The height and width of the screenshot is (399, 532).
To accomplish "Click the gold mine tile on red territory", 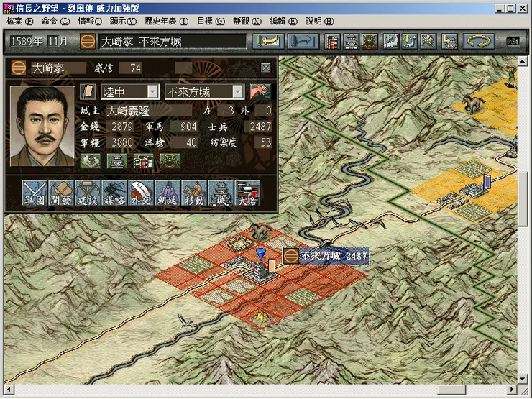I will (260, 317).
